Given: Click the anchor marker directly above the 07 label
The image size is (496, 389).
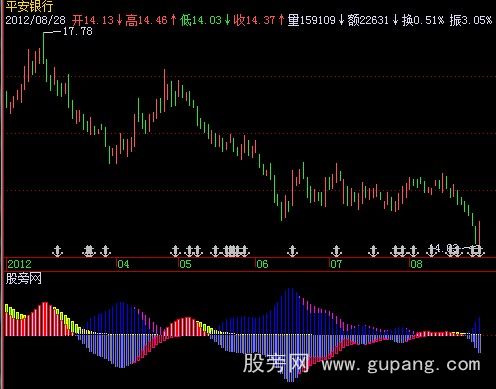Looking at the screenshot, I should click(336, 251).
